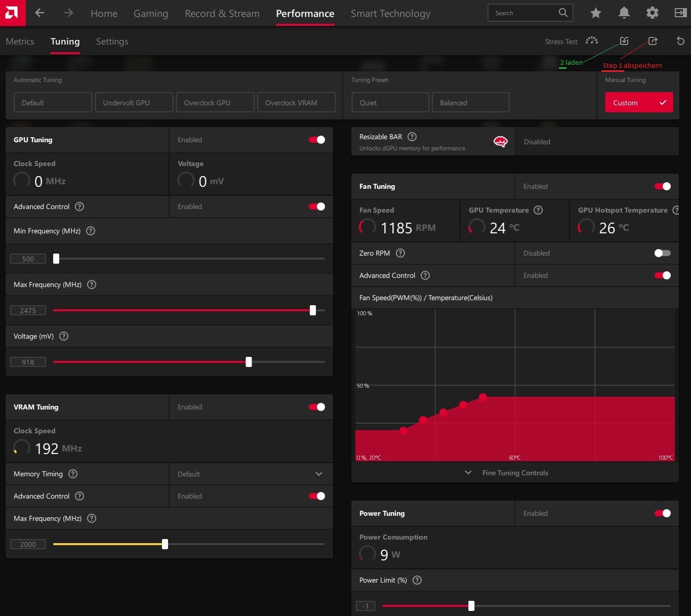Open settings gear icon
Screen dimensions: 691x616
tap(653, 13)
